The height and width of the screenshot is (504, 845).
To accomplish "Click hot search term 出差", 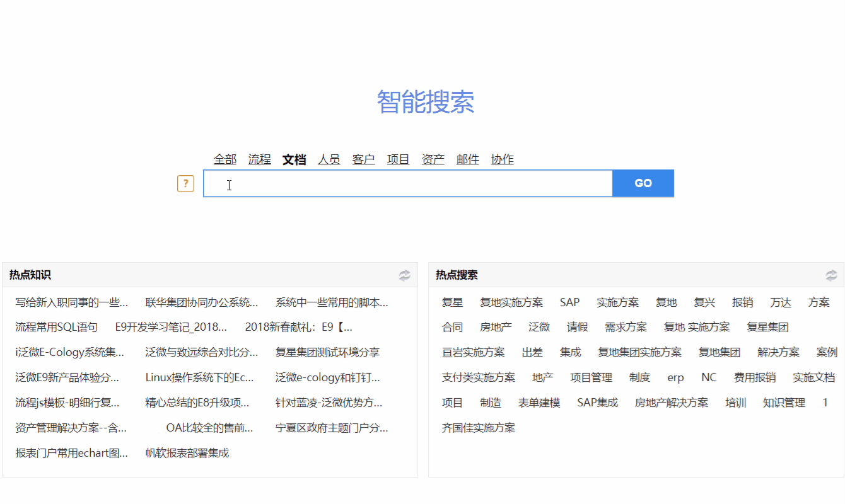I will point(533,353).
